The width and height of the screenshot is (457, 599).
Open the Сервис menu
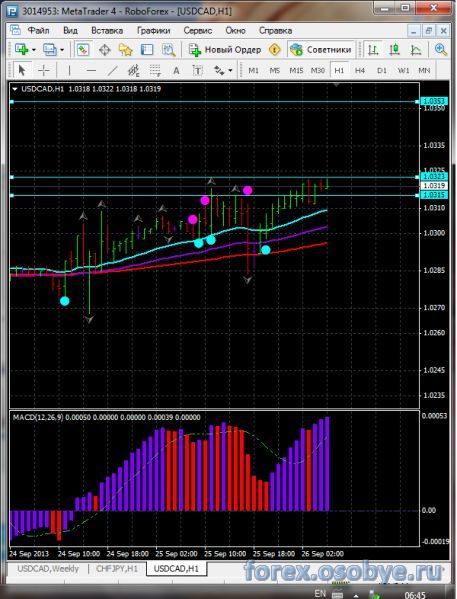(x=198, y=31)
